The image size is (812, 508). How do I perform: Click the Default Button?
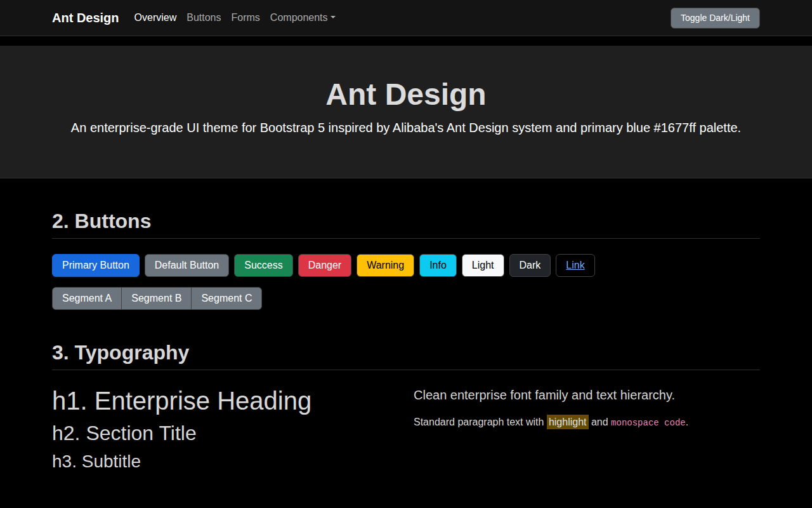pyautogui.click(x=187, y=265)
